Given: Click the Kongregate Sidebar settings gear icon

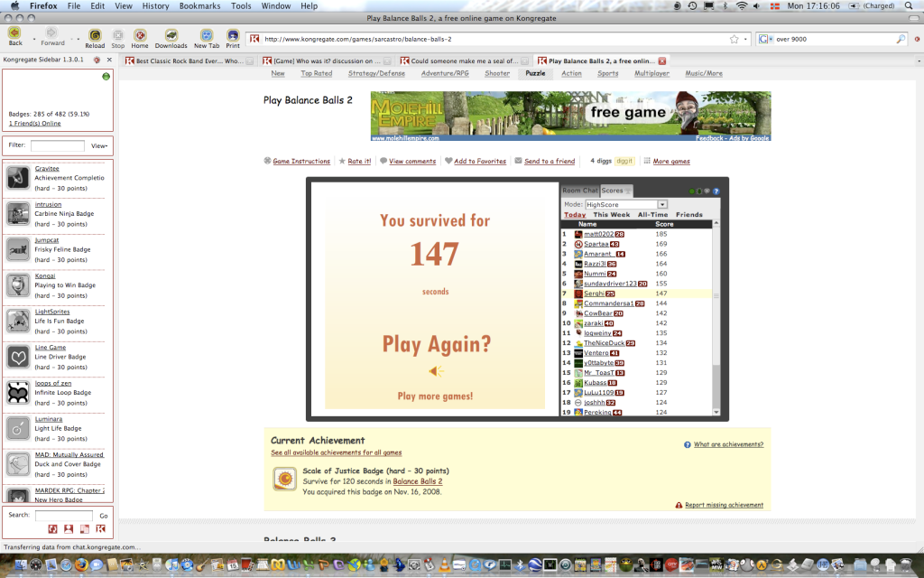Looking at the screenshot, I should (x=97, y=60).
